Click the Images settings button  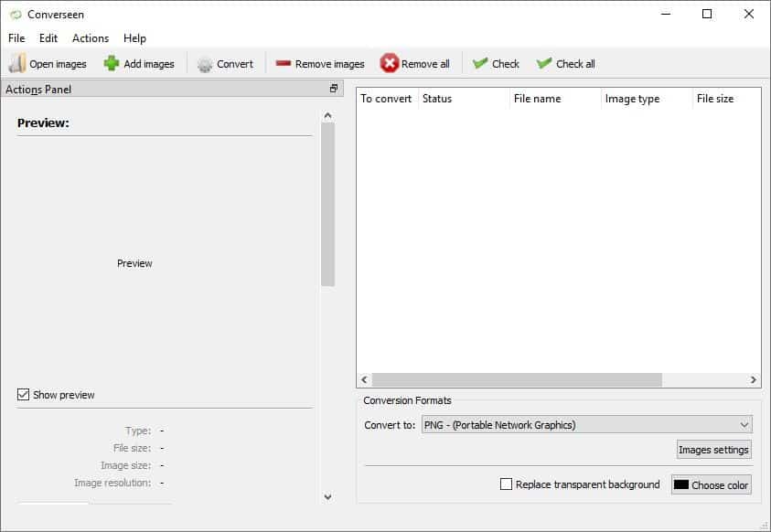(x=713, y=449)
